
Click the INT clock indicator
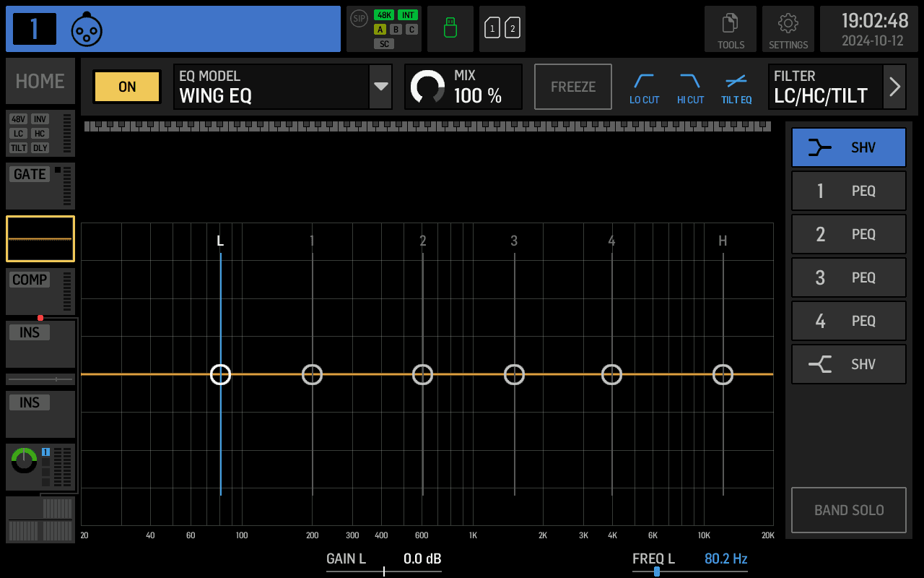click(408, 15)
